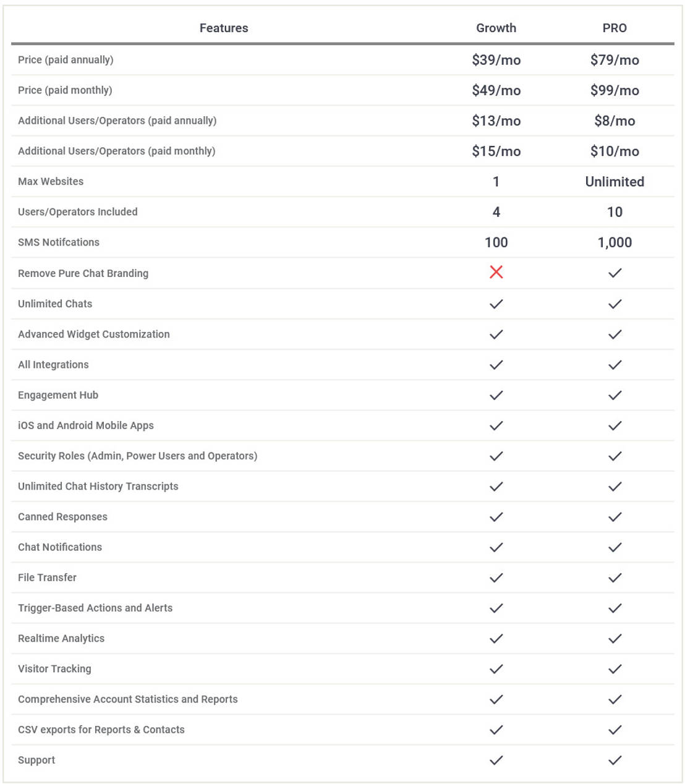This screenshot has width=685, height=784.
Task: Select the PRO plan column header
Action: [615, 28]
